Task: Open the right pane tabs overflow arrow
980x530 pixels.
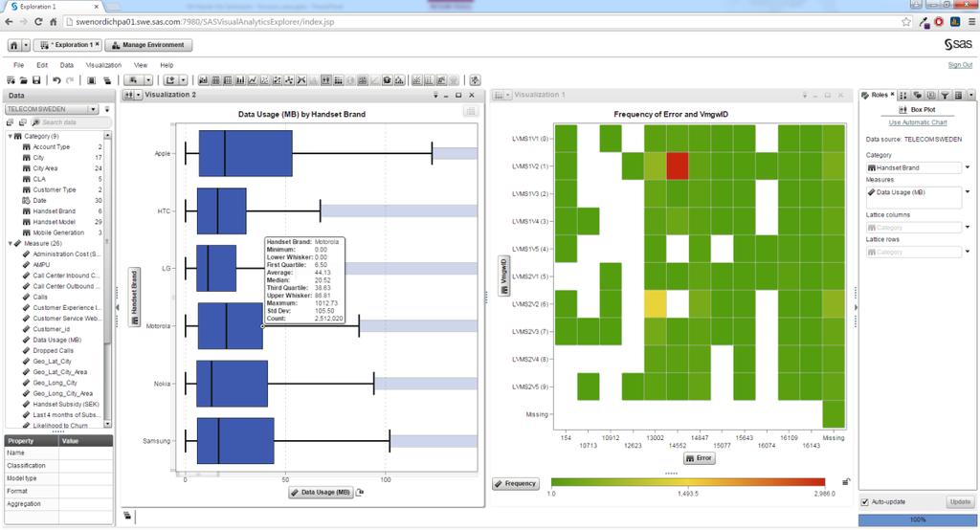Action: tap(970, 95)
